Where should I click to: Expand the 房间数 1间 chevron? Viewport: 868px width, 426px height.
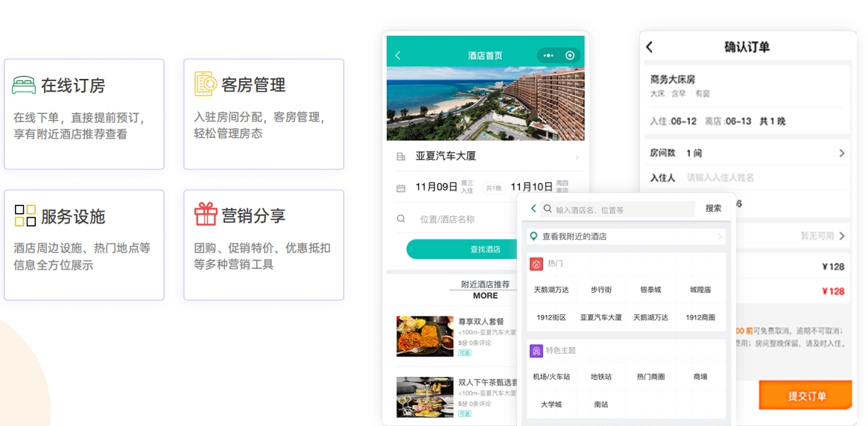pos(842,153)
